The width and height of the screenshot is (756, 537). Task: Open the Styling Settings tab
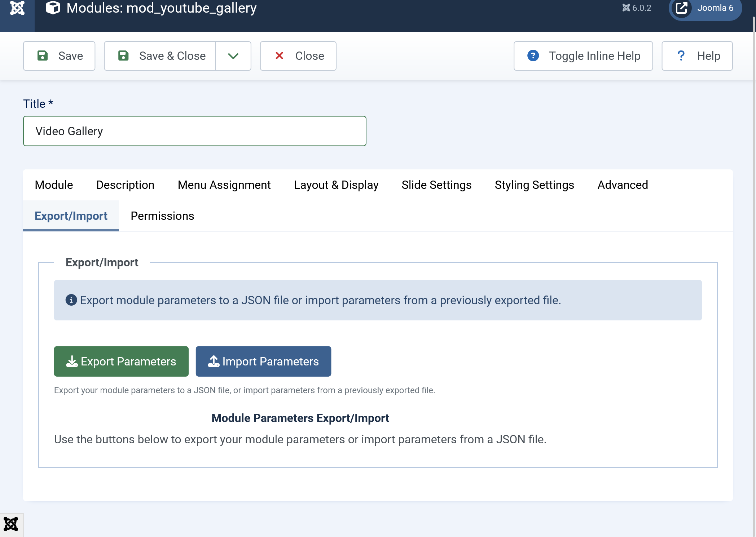[534, 185]
